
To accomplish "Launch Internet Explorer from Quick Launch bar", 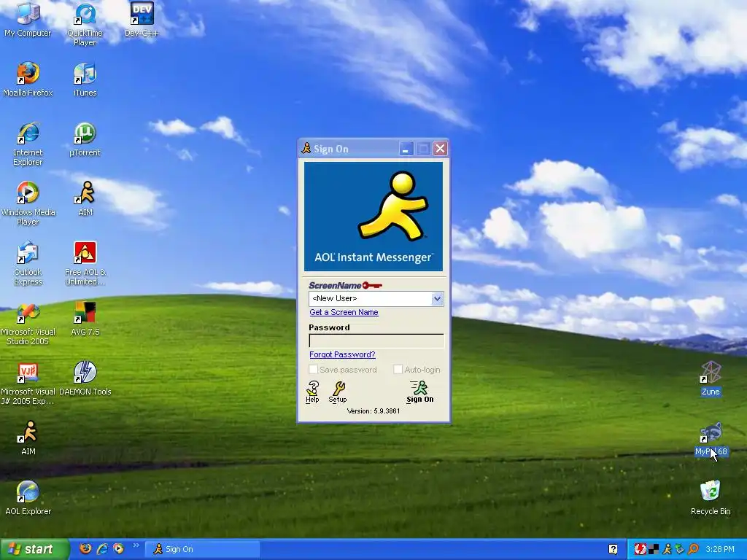I will point(102,548).
